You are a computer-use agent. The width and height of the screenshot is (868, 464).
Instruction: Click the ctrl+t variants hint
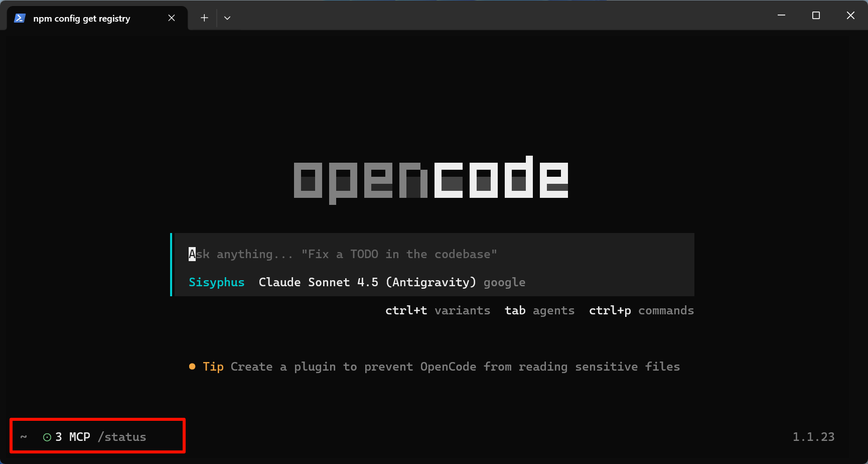point(438,310)
